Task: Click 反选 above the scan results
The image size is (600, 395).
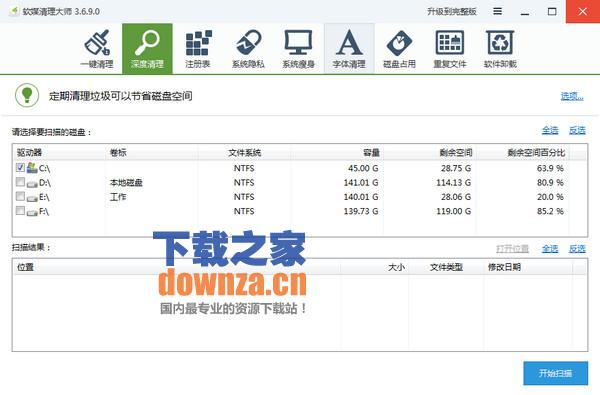Action: tap(577, 249)
